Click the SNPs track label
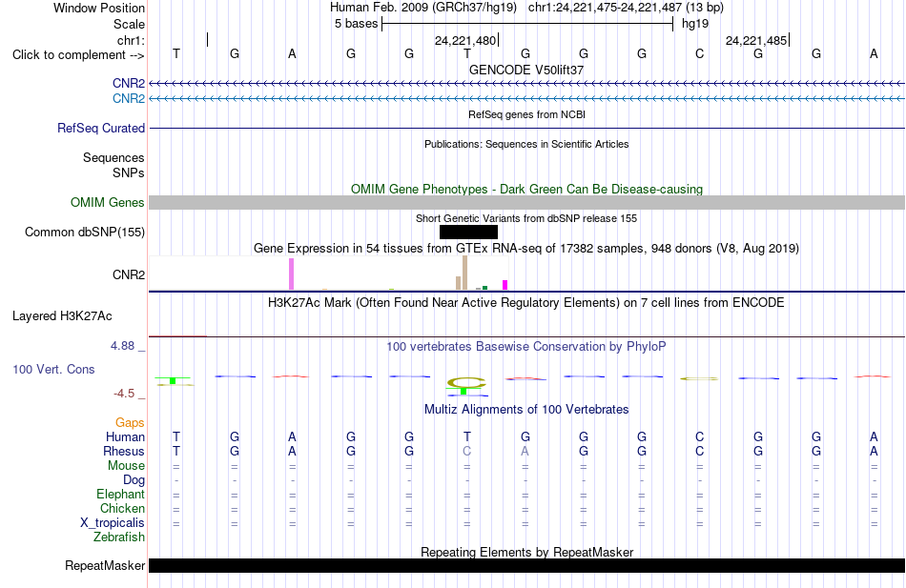 [129, 172]
